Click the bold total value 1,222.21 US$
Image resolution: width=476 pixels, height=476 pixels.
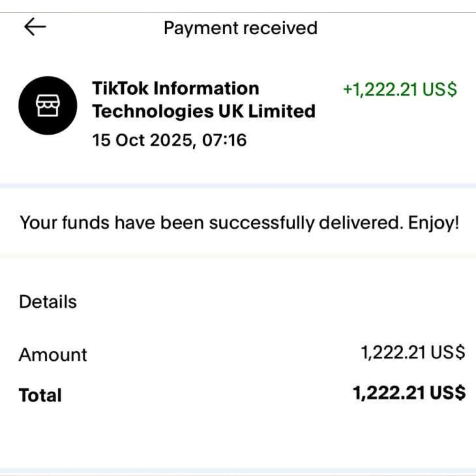[x=409, y=393]
